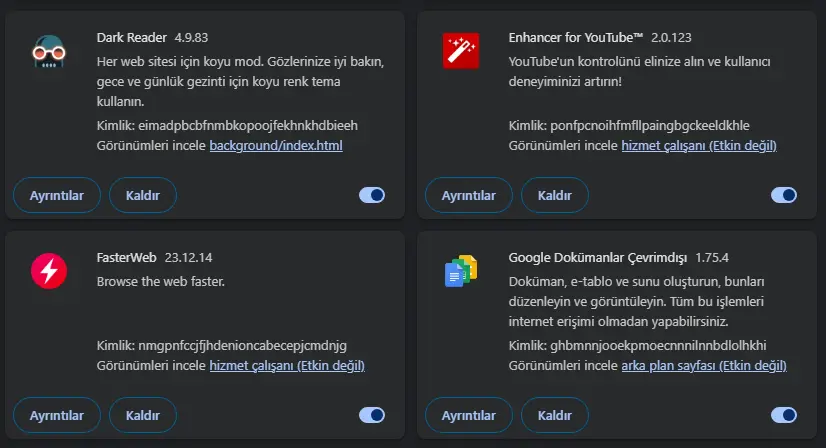This screenshot has height=448, width=826.
Task: Click the FasterWeb lightning bolt icon
Action: click(49, 271)
